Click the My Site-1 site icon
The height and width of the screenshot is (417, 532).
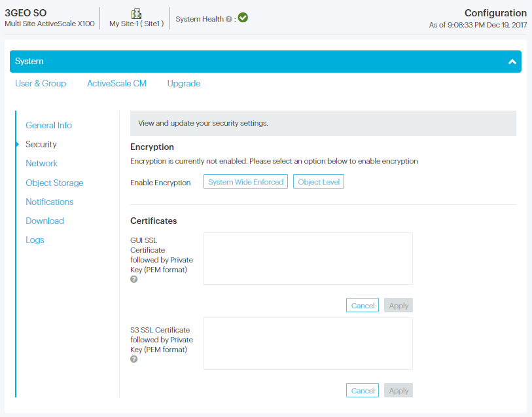tap(136, 14)
